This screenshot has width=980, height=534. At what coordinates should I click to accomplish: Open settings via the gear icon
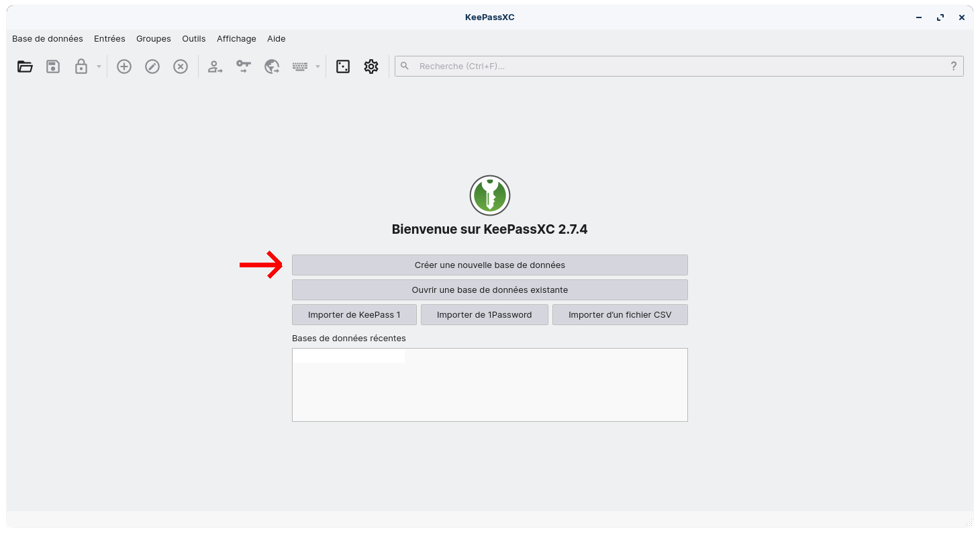point(371,66)
